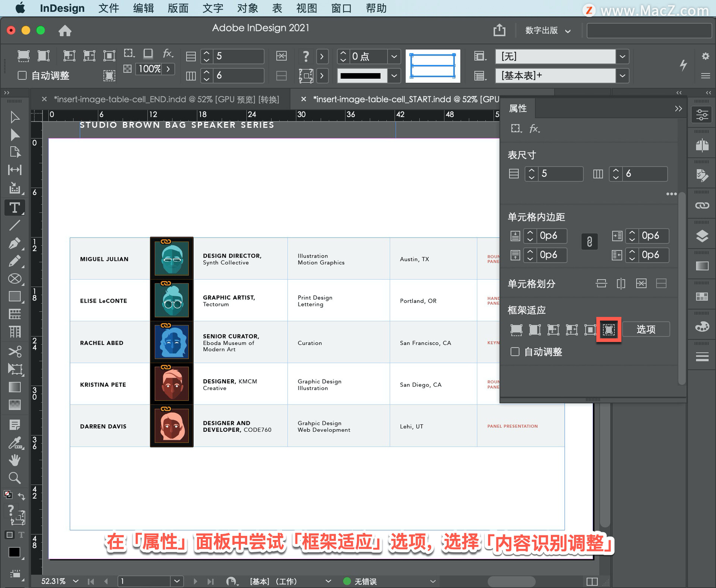Open the control bar settings gear
Image resolution: width=716 pixels, height=588 pixels.
click(x=705, y=56)
